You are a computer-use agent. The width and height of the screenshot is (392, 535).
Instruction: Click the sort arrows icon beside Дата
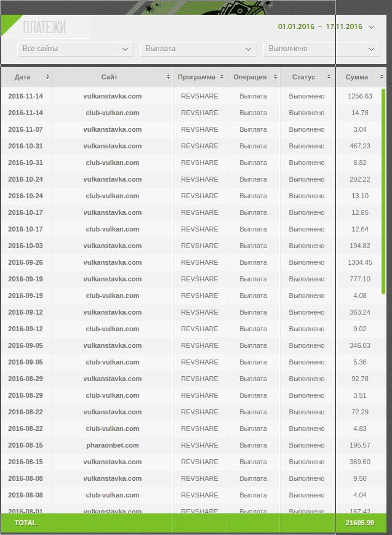(47, 77)
